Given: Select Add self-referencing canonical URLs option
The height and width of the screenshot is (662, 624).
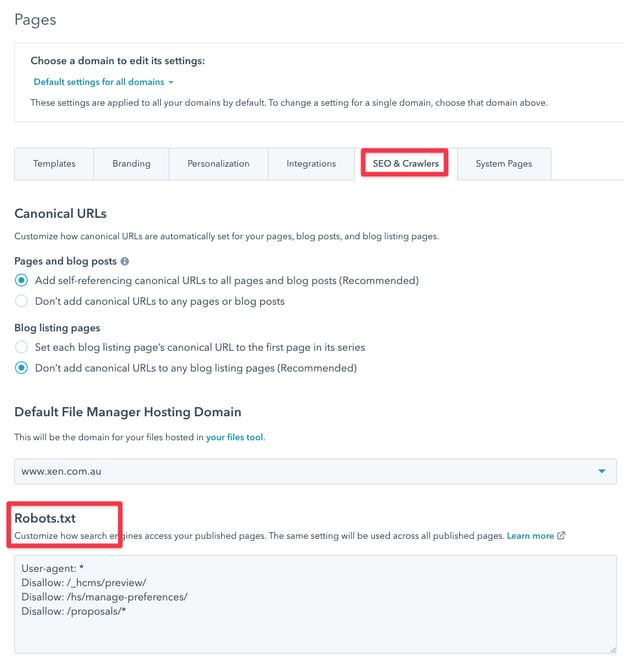Looking at the screenshot, I should point(21,281).
